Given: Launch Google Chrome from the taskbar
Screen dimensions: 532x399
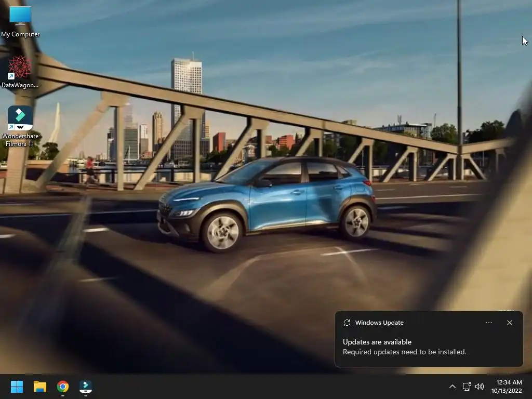Looking at the screenshot, I should pyautogui.click(x=63, y=387).
